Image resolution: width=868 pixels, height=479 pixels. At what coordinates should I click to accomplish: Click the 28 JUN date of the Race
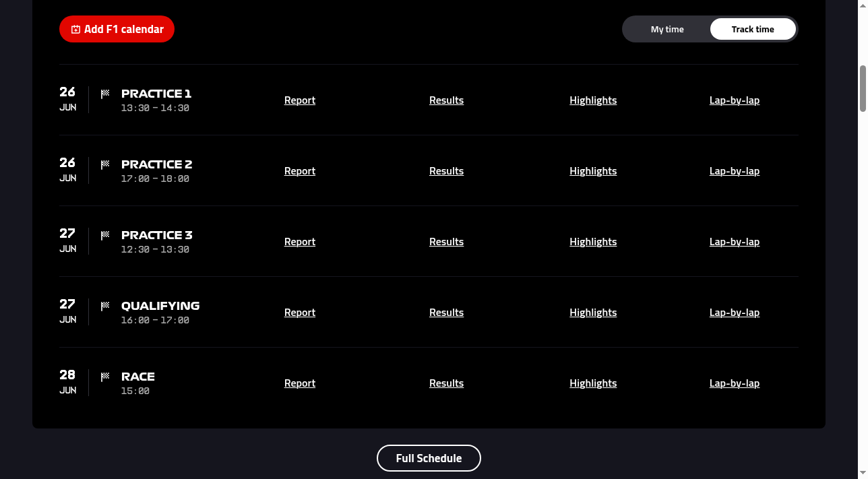[x=67, y=381]
